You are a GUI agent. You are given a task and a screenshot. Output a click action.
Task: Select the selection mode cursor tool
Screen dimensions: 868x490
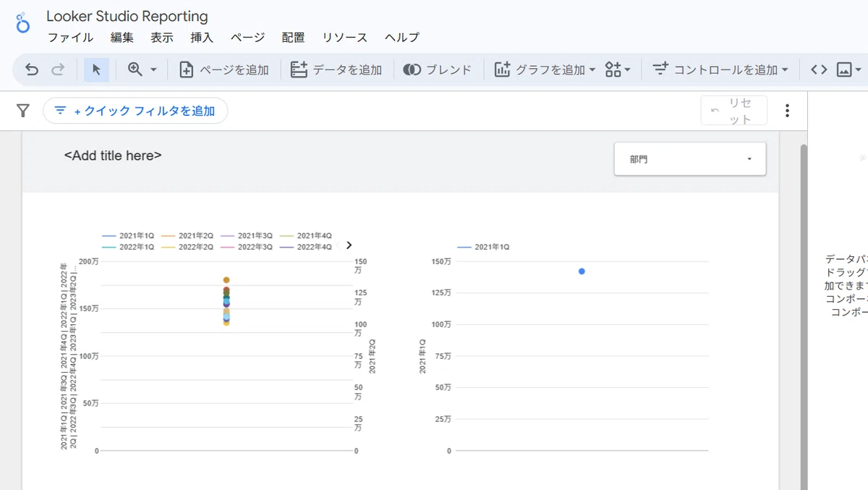(x=96, y=69)
